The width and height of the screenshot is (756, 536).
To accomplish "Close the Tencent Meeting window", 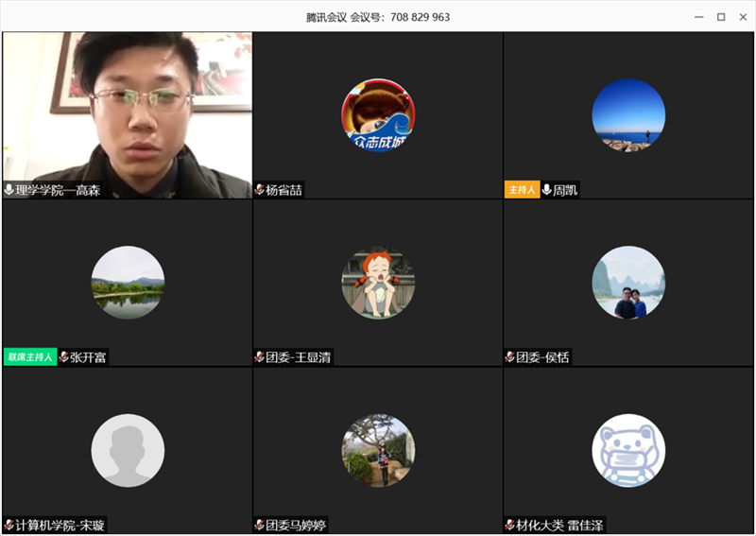I will (743, 17).
